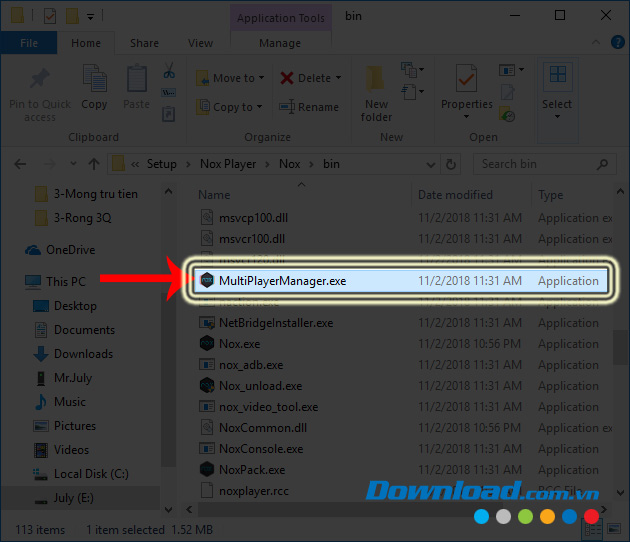Expand the Properties dropdown arrow
This screenshot has height=542, width=630.
(466, 117)
